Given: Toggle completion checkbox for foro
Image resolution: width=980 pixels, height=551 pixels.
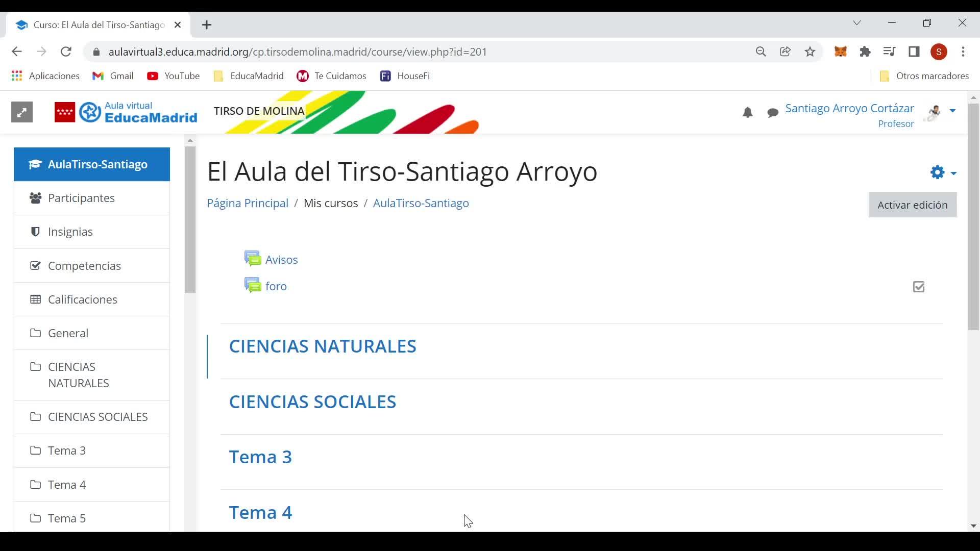Looking at the screenshot, I should coord(919,287).
